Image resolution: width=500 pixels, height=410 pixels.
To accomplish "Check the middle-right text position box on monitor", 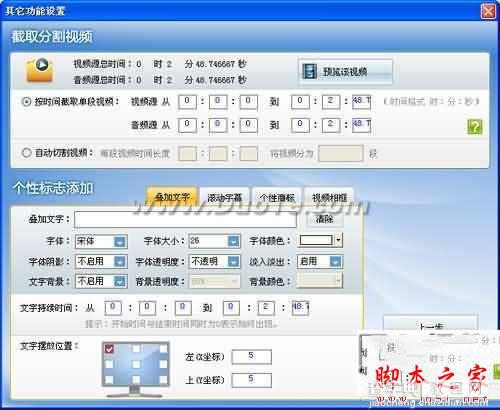I will click(x=163, y=364).
